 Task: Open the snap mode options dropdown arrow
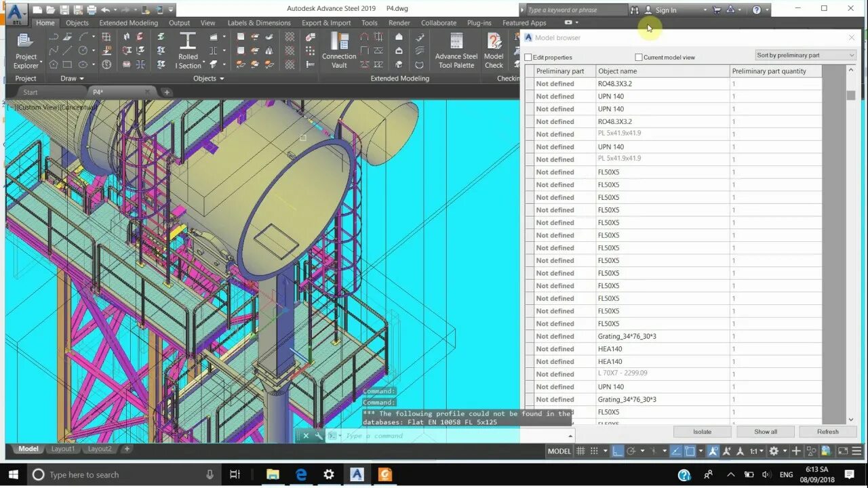click(x=605, y=451)
